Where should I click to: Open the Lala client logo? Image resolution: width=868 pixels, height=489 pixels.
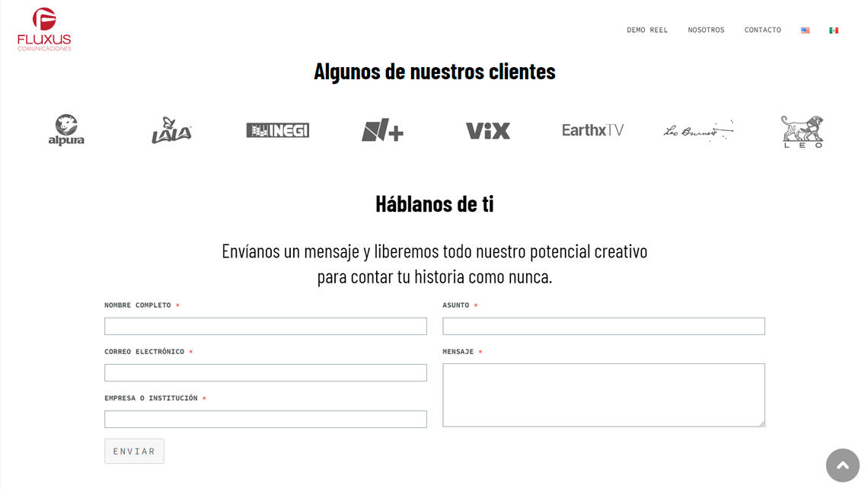(x=171, y=130)
